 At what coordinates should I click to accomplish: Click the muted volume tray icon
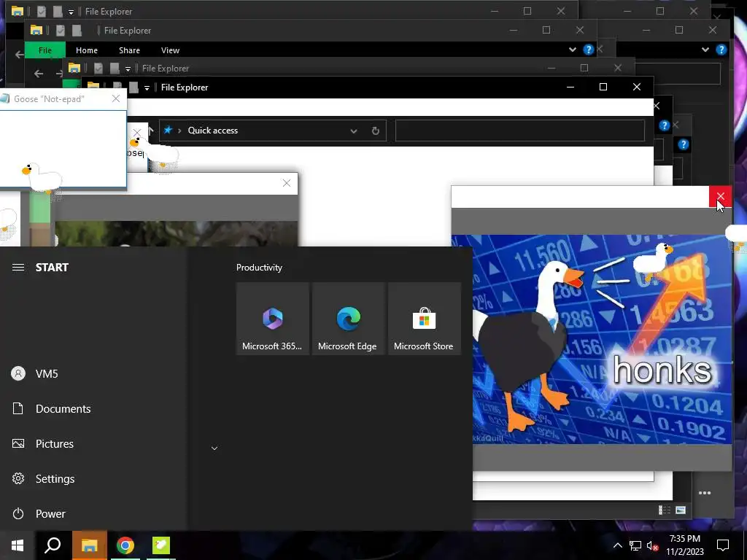click(x=652, y=545)
